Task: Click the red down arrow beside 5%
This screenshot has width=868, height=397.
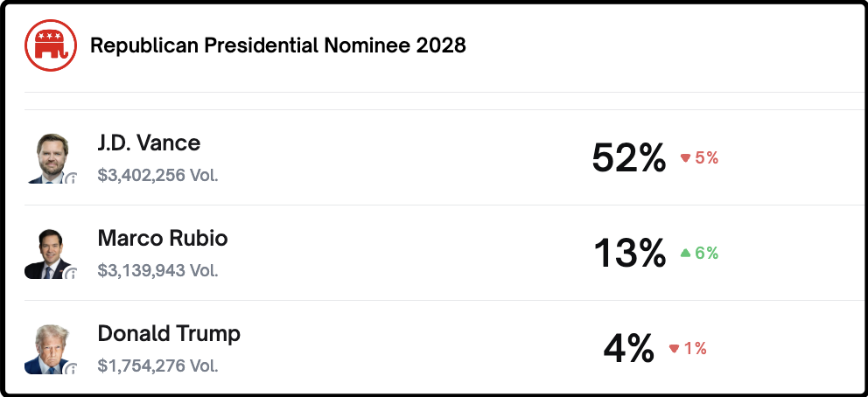Action: click(686, 158)
